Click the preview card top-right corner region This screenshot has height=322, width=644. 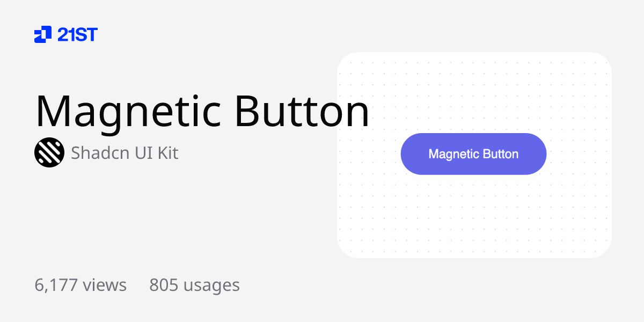[596, 67]
